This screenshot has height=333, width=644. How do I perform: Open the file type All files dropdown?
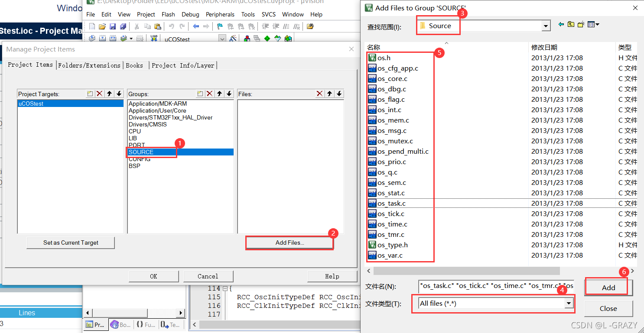click(568, 304)
